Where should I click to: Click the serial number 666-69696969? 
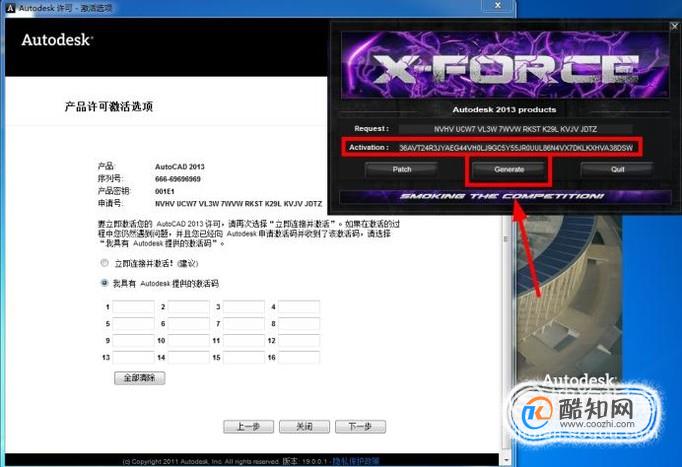[177, 179]
